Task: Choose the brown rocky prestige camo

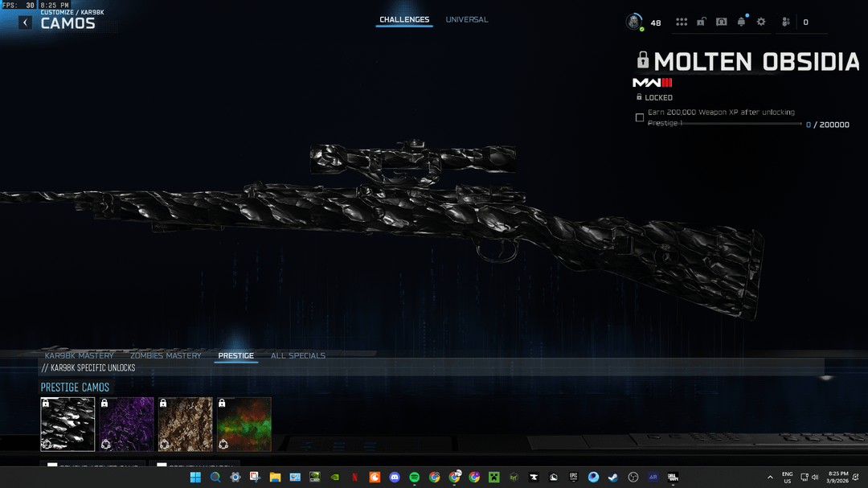Action: [x=185, y=424]
